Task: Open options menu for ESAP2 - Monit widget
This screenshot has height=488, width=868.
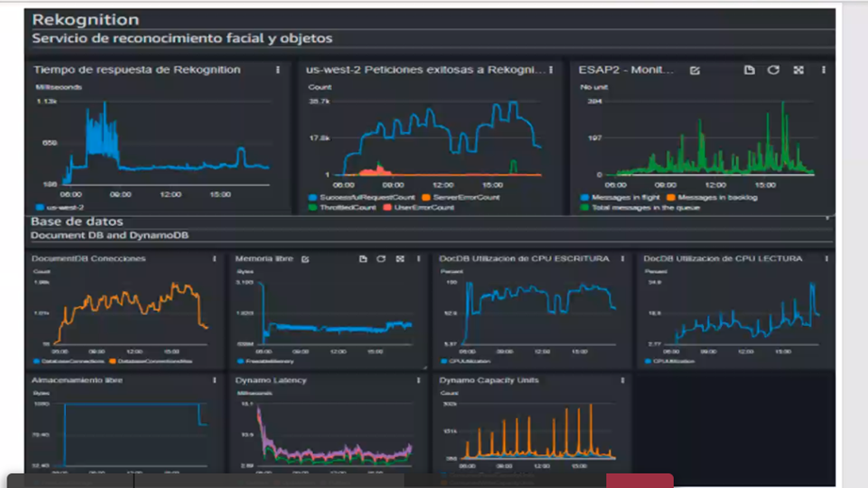Action: pyautogui.click(x=824, y=70)
